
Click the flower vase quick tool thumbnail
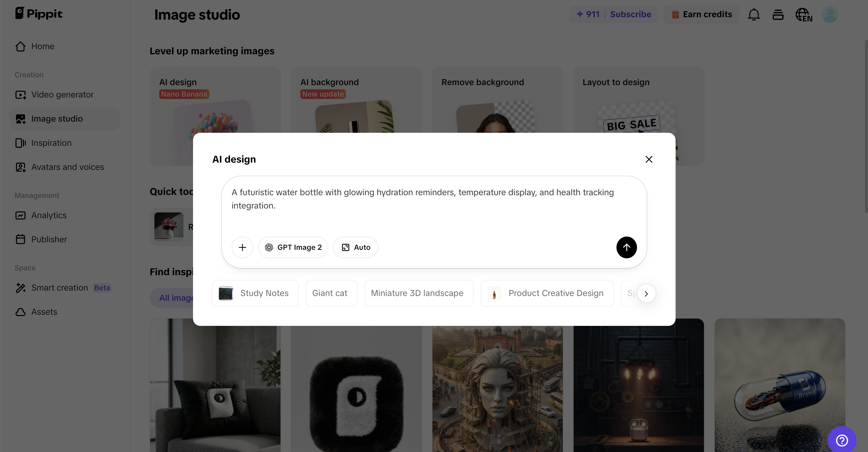tap(169, 227)
